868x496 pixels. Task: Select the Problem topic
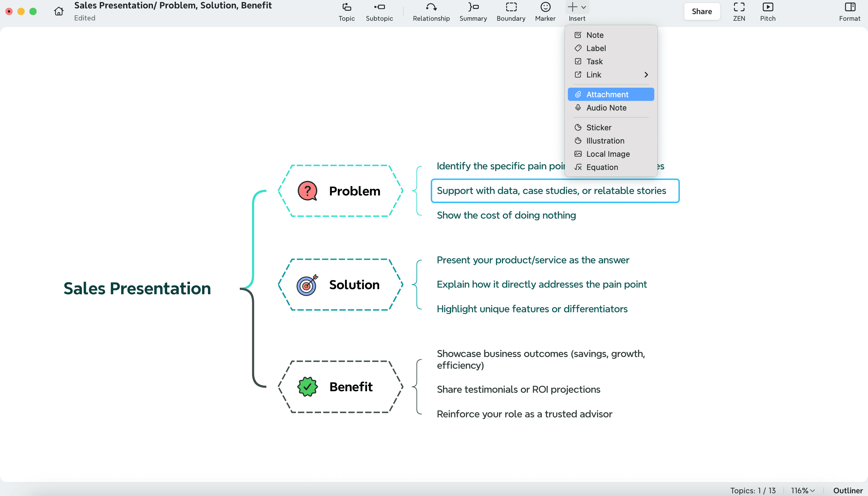[x=340, y=191]
